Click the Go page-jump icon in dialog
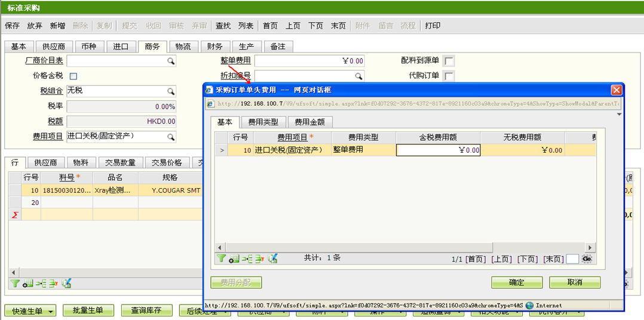The width and height of the screenshot is (644, 320). pyautogui.click(x=587, y=259)
